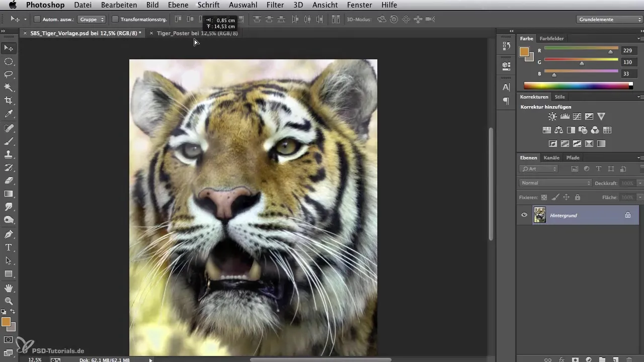The height and width of the screenshot is (362, 644).
Task: Toggle lock transparent pixels in Fixieren
Action: pyautogui.click(x=544, y=198)
